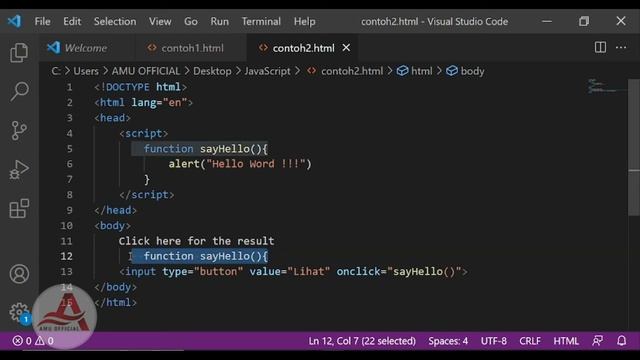
Task: Open the Run menu
Action: pos(220,21)
